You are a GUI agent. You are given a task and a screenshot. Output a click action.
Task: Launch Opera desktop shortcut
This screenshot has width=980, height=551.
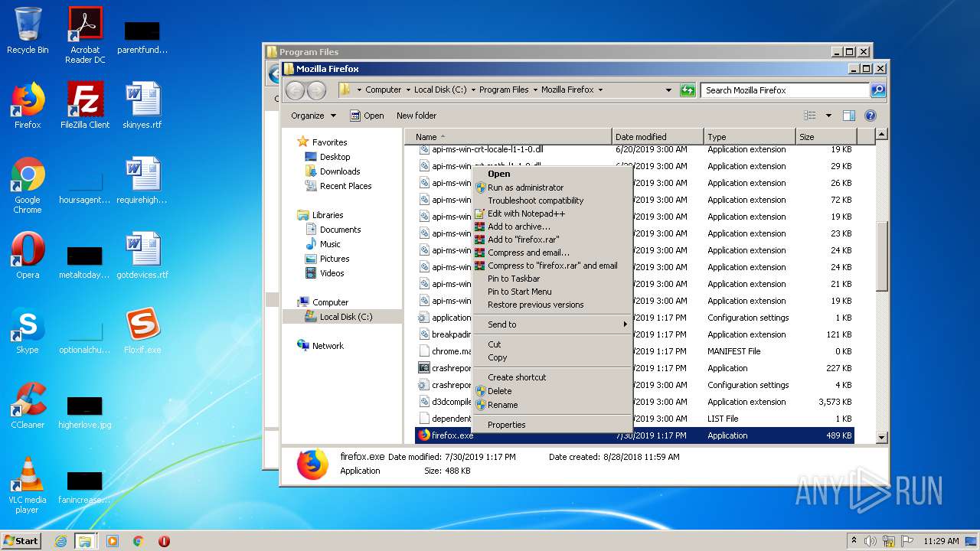pyautogui.click(x=28, y=256)
